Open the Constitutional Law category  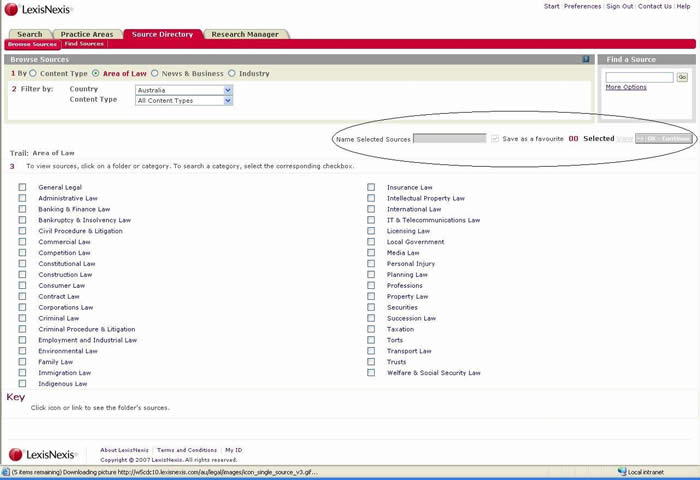(67, 264)
